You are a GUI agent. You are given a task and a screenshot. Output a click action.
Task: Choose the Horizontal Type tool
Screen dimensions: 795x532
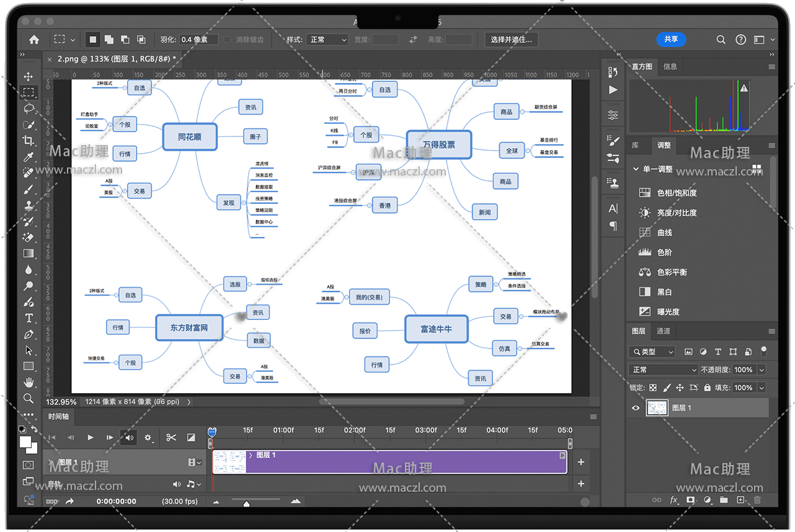(x=29, y=318)
